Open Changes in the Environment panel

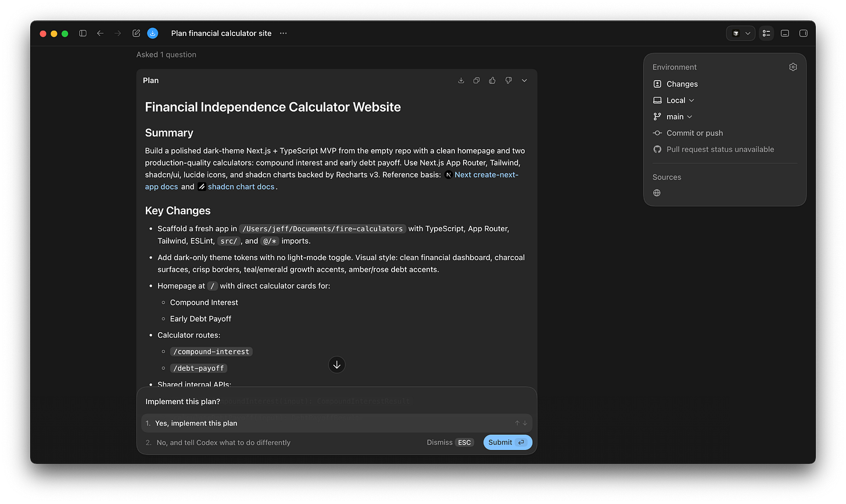pos(675,84)
